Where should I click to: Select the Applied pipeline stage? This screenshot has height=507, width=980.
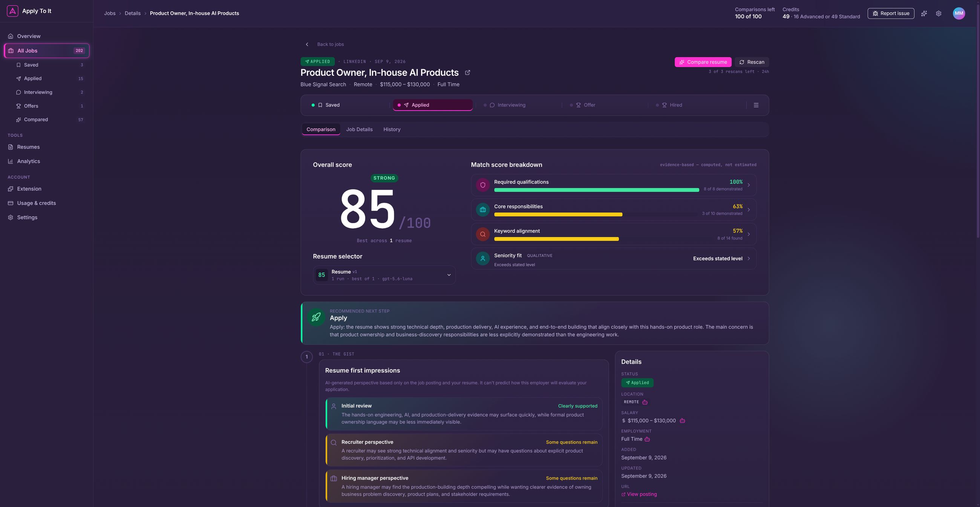pyautogui.click(x=433, y=105)
